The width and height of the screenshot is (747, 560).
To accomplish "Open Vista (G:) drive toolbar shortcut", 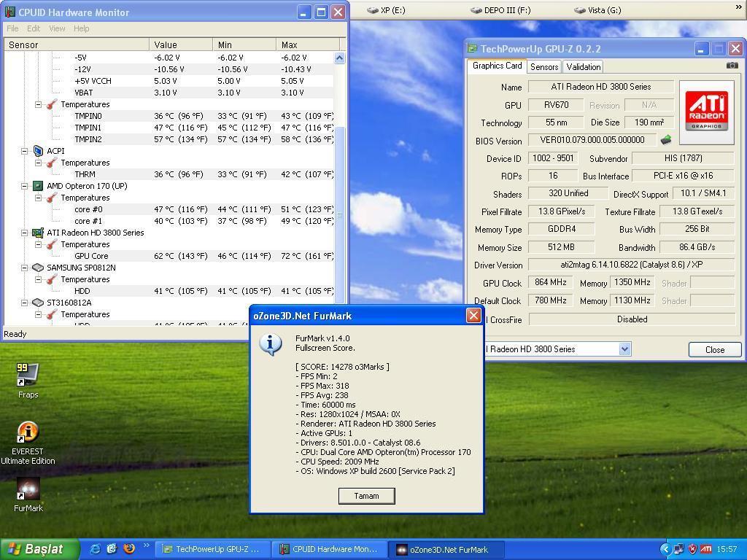I will pos(597,10).
